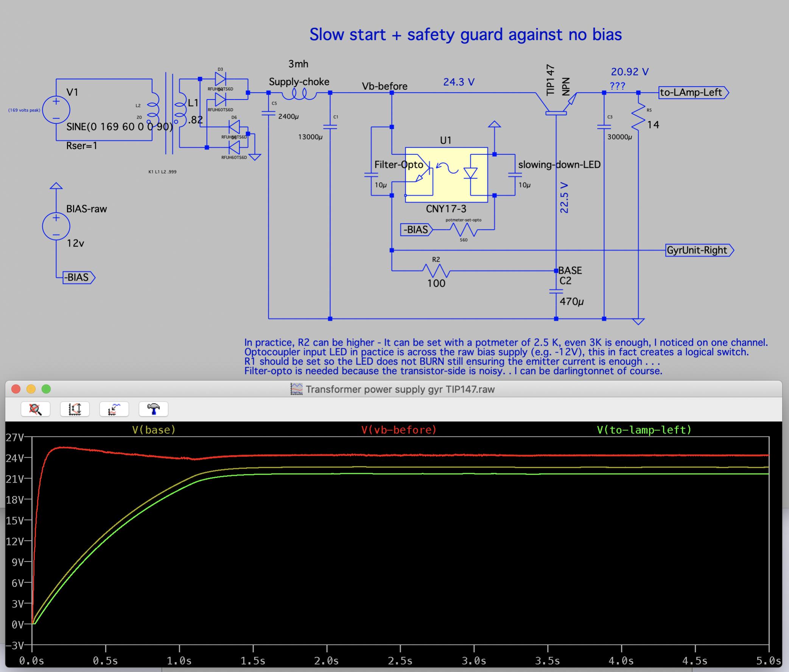Click the ground symbol near diode bridge

(254, 157)
